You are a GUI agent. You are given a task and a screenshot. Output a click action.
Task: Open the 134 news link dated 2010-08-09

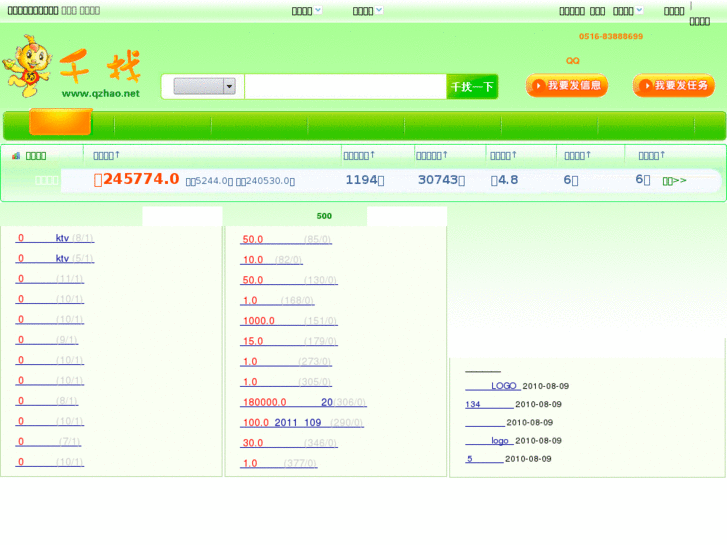[489, 404]
